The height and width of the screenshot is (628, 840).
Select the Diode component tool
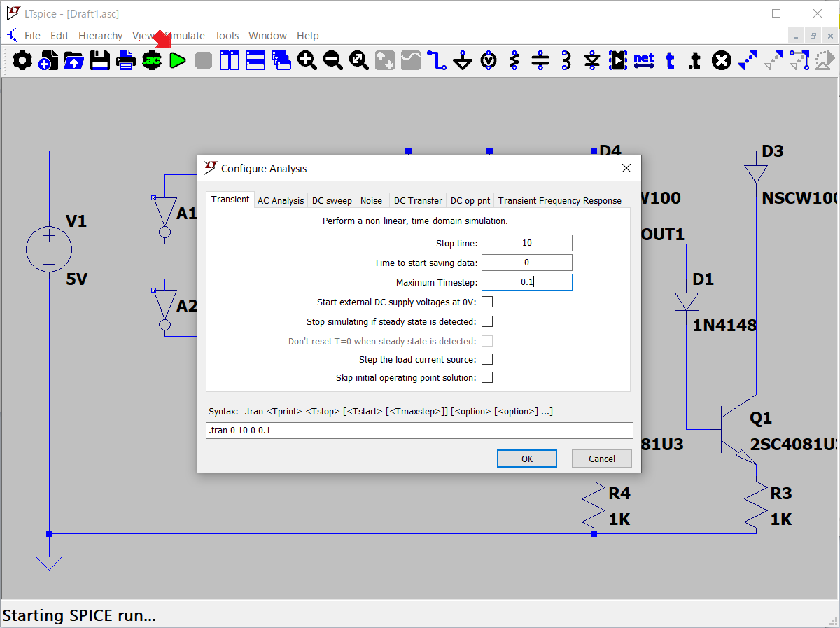coord(592,61)
